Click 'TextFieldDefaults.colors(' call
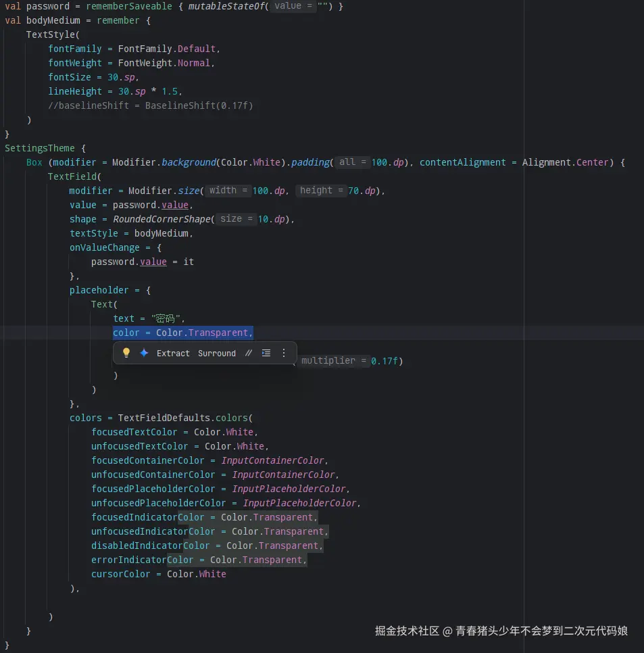 pyautogui.click(x=185, y=418)
